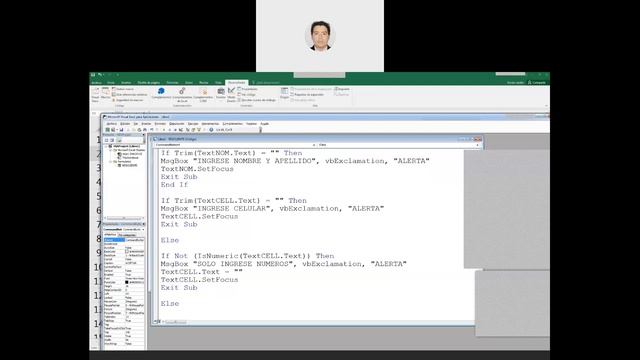Open Complementos de Excel in the ribbon

coord(182,94)
